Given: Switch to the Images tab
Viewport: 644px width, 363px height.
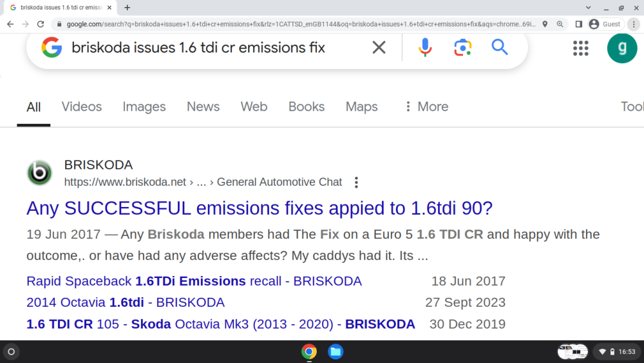Looking at the screenshot, I should tap(144, 107).
